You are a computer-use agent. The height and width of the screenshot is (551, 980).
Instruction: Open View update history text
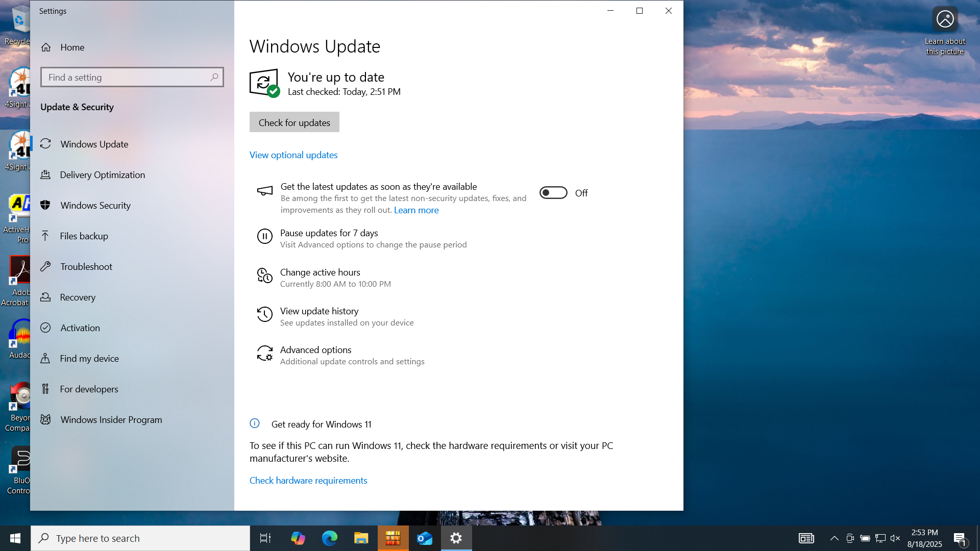pos(319,311)
